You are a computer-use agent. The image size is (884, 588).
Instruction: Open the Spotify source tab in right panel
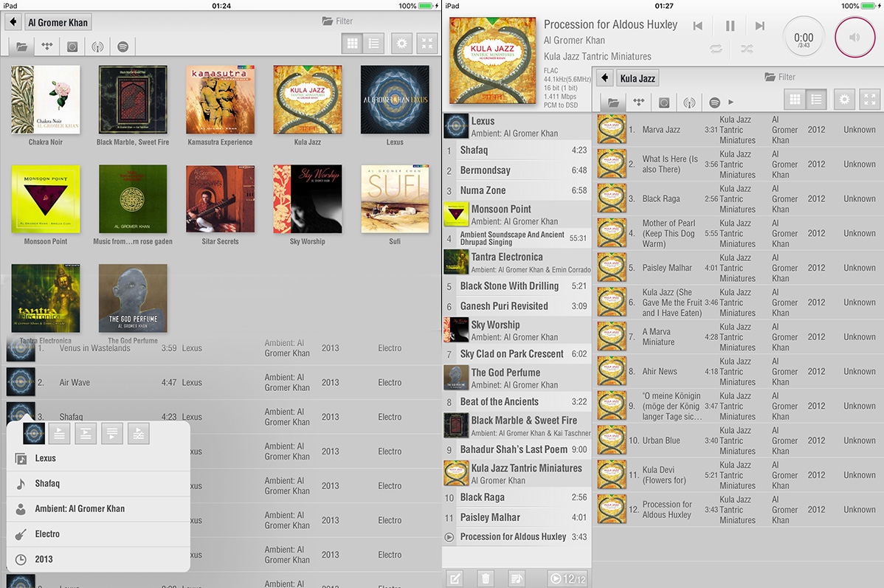coord(714,102)
